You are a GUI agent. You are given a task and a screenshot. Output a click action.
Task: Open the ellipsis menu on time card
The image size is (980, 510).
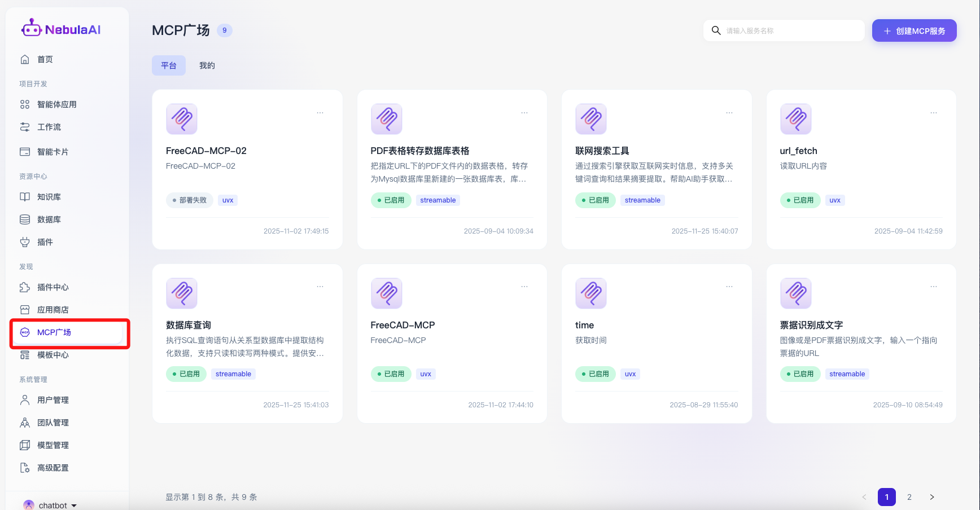(x=729, y=287)
